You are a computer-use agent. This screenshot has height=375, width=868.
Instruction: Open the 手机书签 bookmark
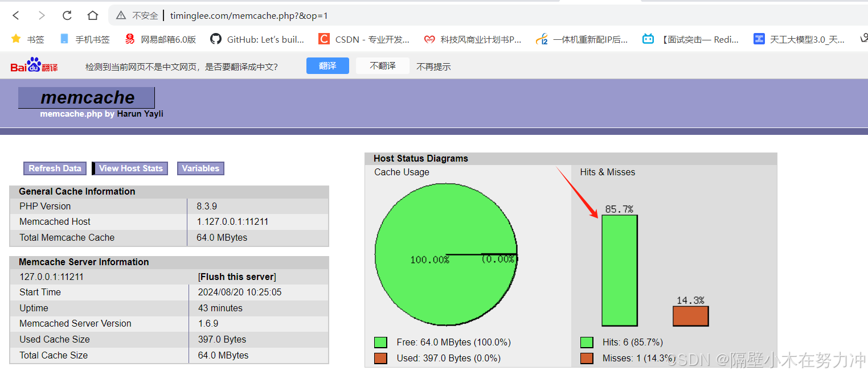point(85,39)
